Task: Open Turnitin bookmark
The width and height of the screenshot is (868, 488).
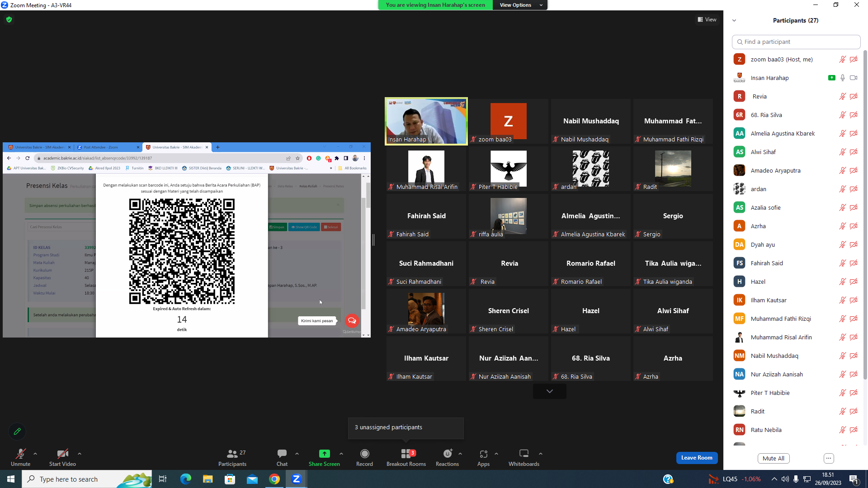Action: click(134, 168)
